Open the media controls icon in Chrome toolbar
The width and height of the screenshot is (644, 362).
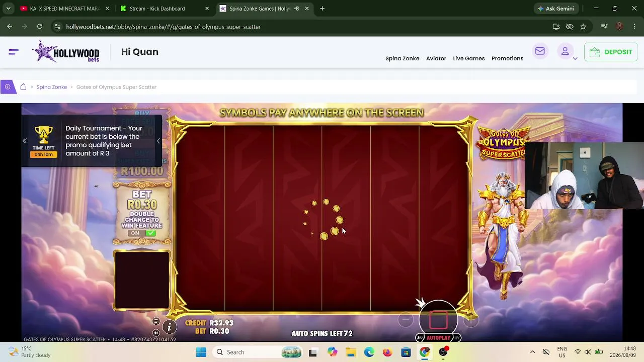tap(604, 27)
